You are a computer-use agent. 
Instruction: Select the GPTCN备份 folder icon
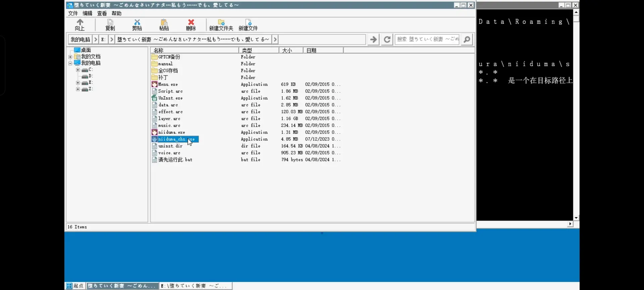coord(154,57)
